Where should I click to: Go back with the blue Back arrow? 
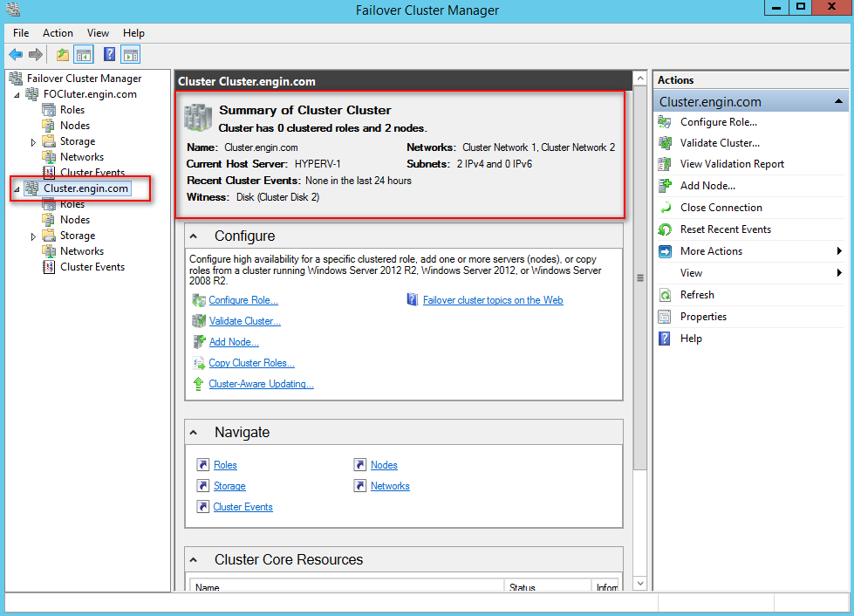[16, 54]
